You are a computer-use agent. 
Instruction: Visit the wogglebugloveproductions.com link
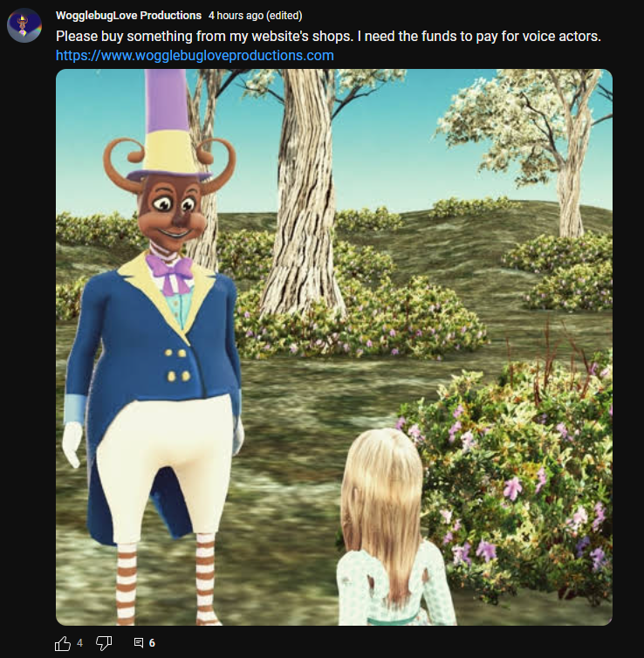click(x=195, y=55)
